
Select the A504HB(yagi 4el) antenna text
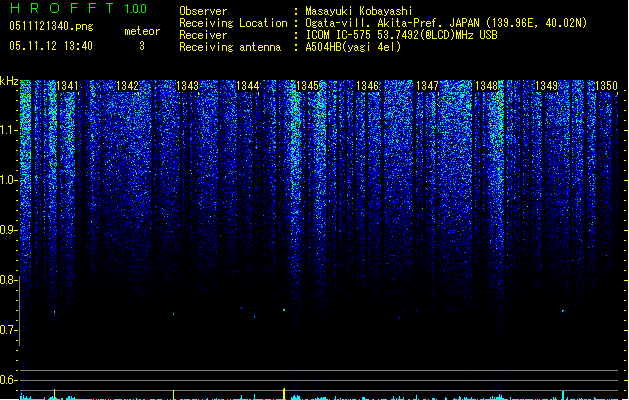(353, 47)
